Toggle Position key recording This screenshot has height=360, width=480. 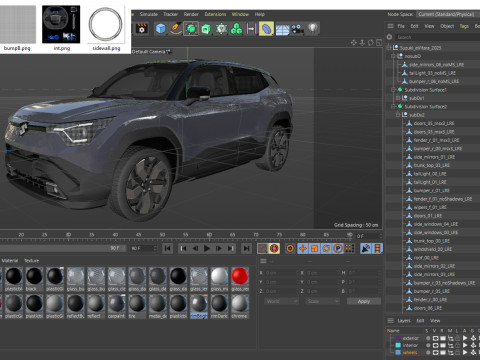(303, 248)
